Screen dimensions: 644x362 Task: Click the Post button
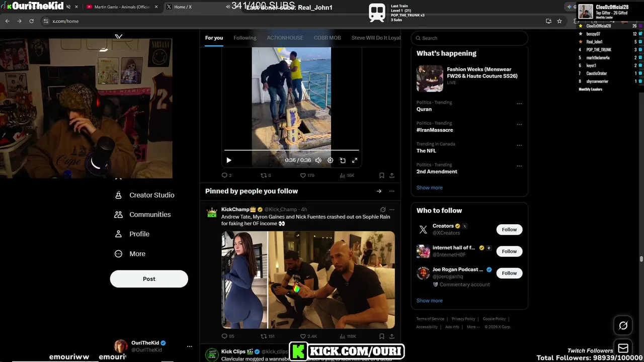149,279
